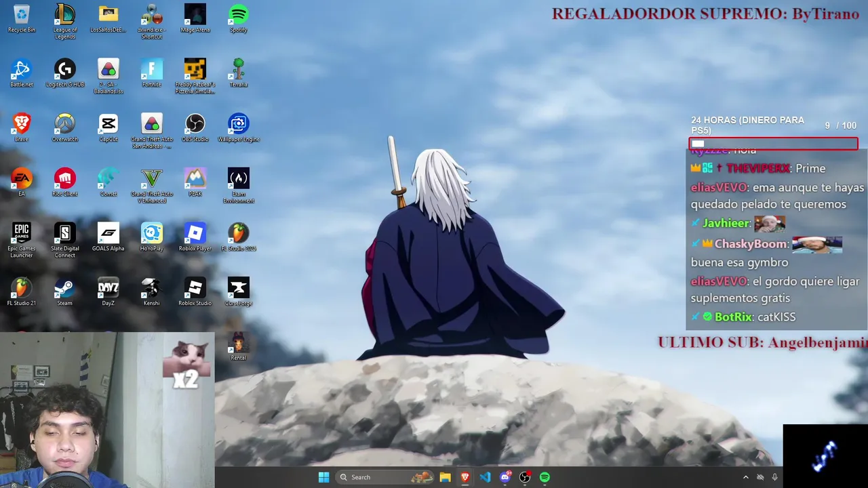
Task: Open the Spotify desktop shortcut
Action: 239,19
